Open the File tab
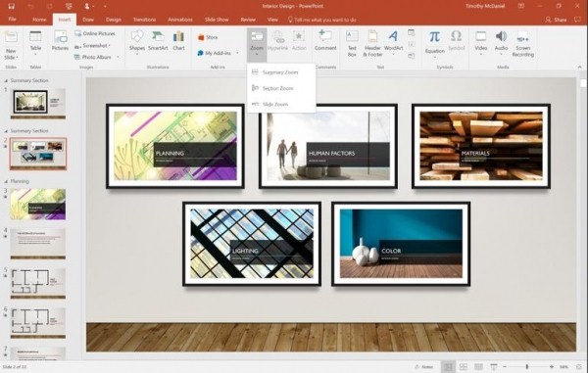This screenshot has width=588, height=373. (12, 20)
